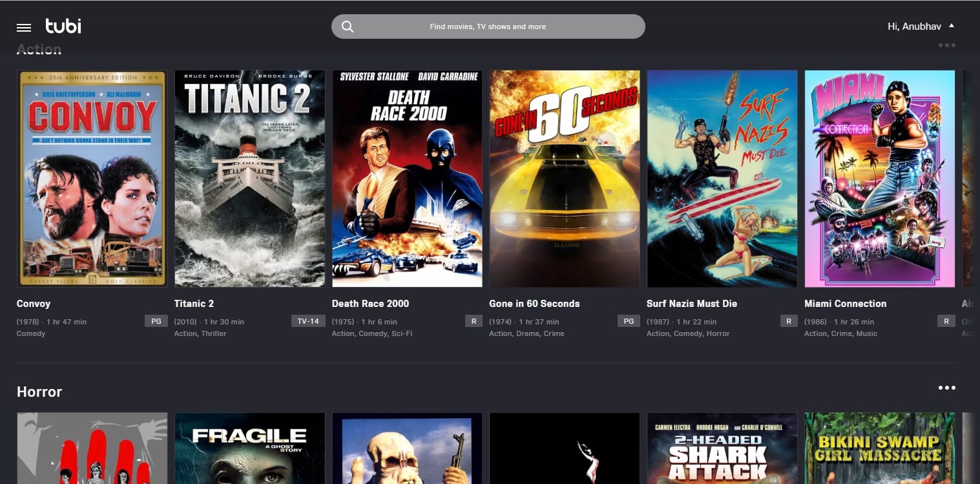Open the Death Race 2000 poster
This screenshot has height=484, width=980.
(407, 178)
